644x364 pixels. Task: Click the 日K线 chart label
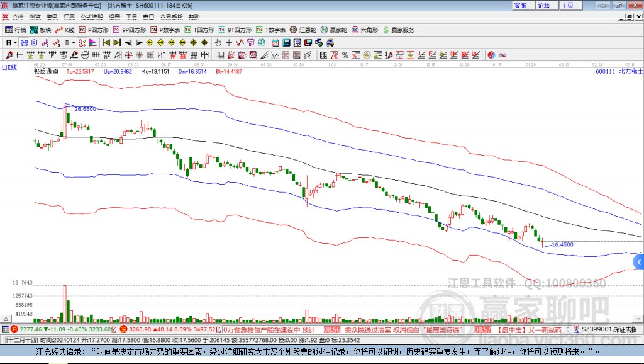(9, 67)
